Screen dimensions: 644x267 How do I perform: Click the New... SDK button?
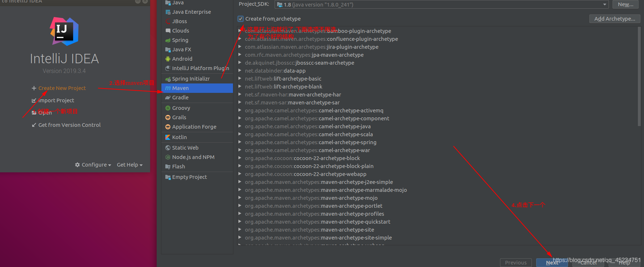[626, 4]
